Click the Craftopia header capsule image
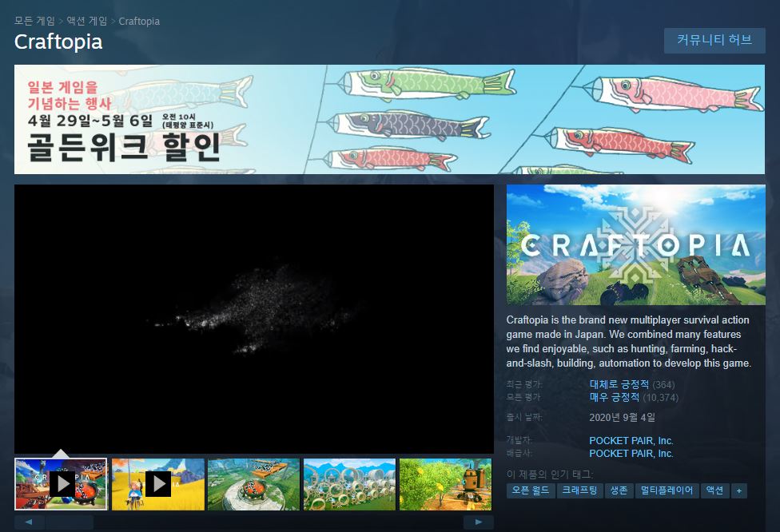780x532 pixels. coord(635,244)
